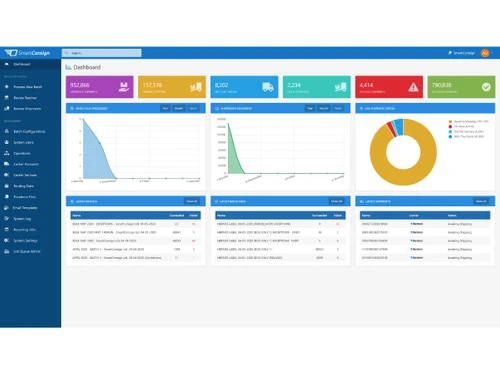Click the Paradox Files sidebar icon
500x375 pixels.
click(6, 197)
